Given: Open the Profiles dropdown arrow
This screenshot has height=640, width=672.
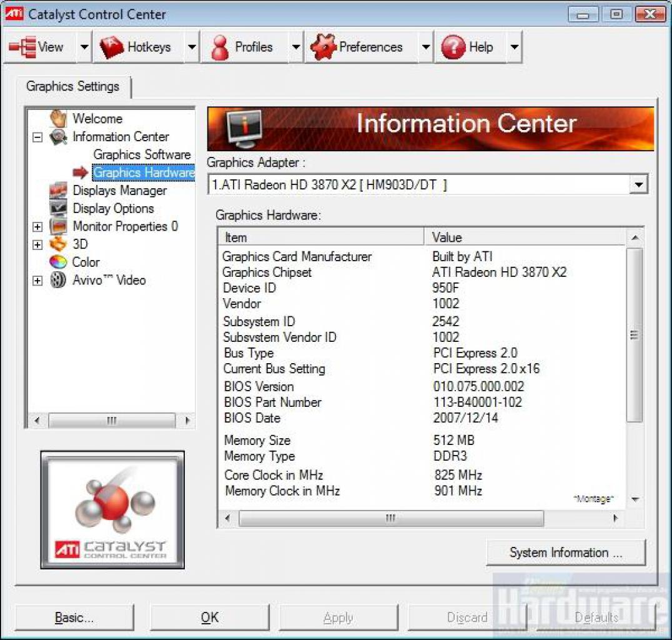Looking at the screenshot, I should coord(295,47).
